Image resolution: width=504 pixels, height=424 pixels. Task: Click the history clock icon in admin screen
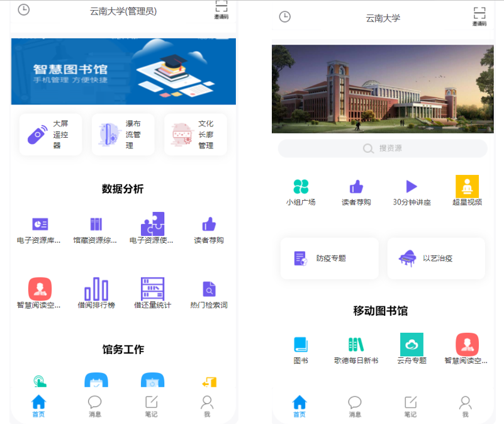23,9
